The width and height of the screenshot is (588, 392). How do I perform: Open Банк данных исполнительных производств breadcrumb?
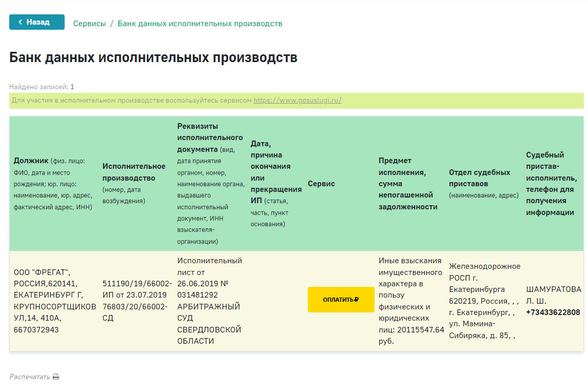pos(200,24)
